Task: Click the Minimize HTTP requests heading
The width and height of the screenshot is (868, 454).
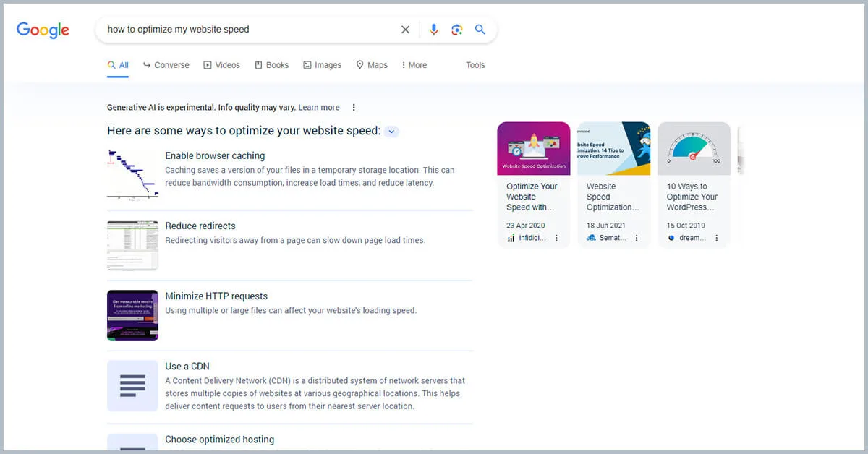Action: click(216, 296)
